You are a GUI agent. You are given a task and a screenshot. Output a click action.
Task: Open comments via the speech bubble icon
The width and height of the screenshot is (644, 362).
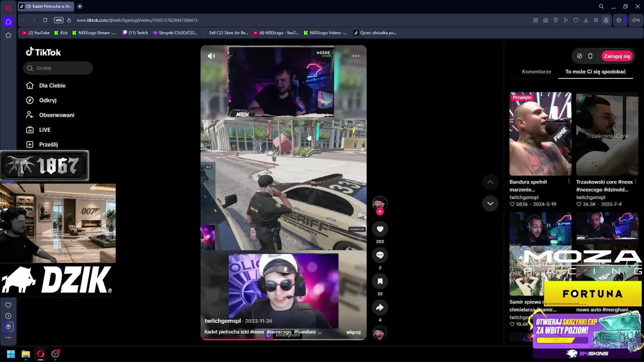[380, 255]
